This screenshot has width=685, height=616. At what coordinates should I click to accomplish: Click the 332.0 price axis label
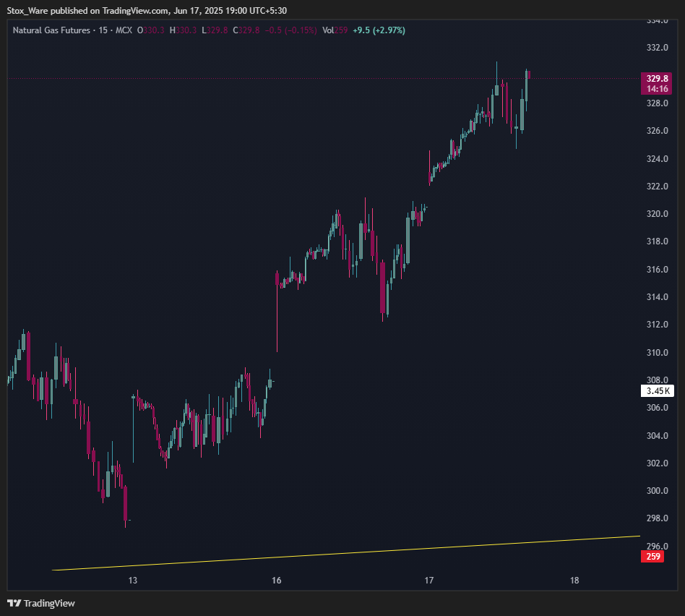(x=657, y=47)
